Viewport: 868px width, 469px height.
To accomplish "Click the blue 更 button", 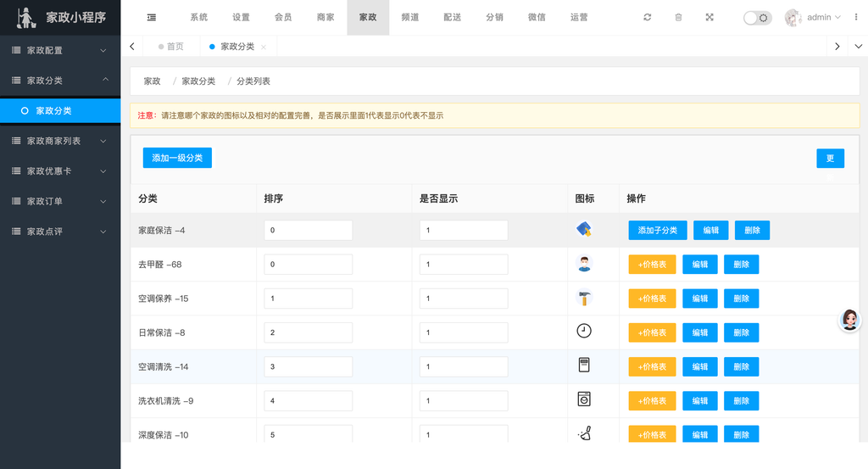I will [830, 159].
